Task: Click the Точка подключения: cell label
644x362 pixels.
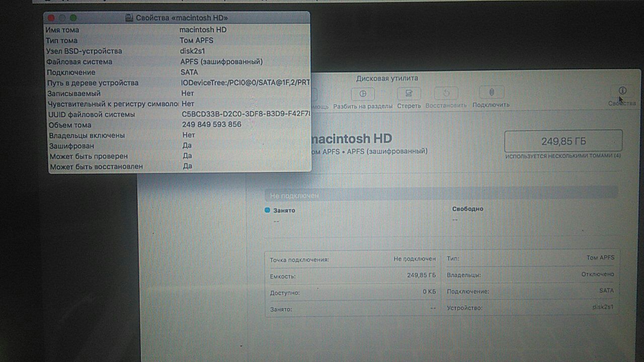Action: (299, 260)
